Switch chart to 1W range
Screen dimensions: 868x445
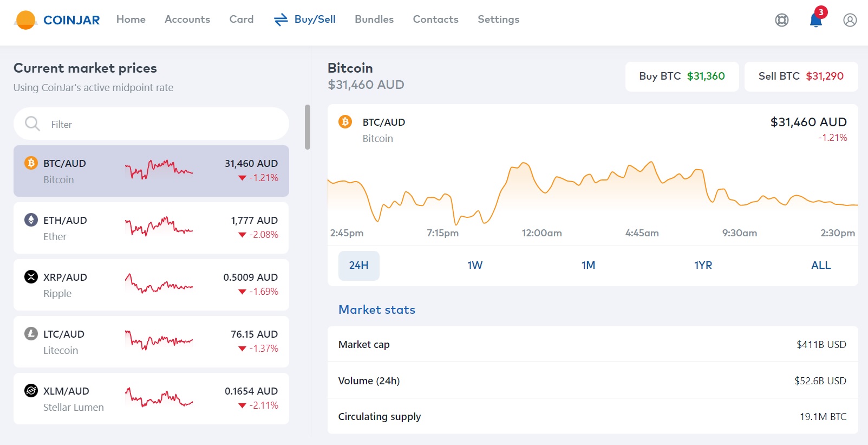point(475,266)
